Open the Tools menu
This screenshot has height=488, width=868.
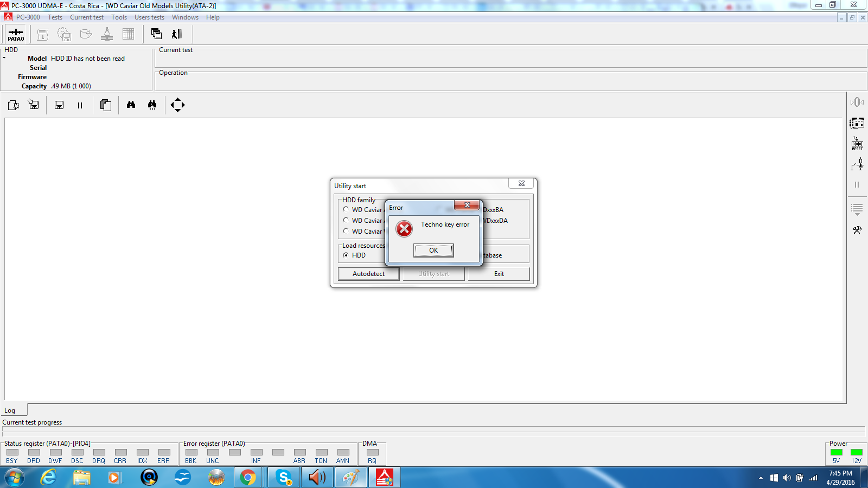click(x=119, y=17)
